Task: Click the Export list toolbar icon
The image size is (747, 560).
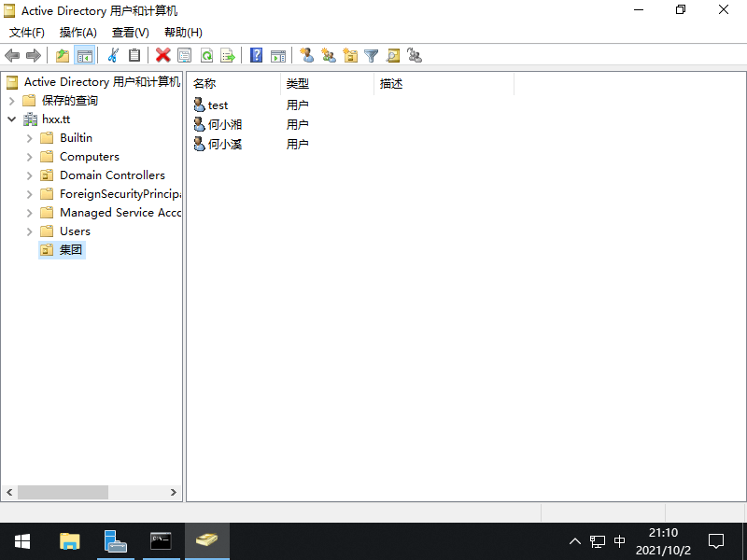Action: click(228, 56)
